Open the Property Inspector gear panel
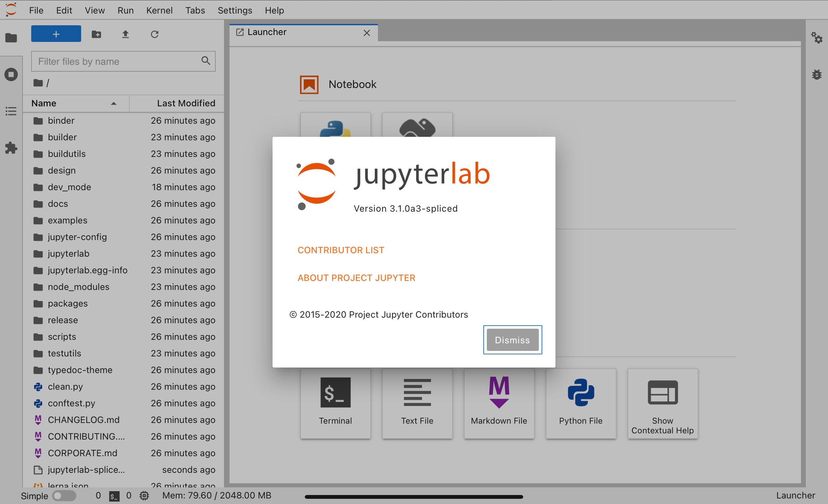This screenshot has width=828, height=504. point(817,38)
